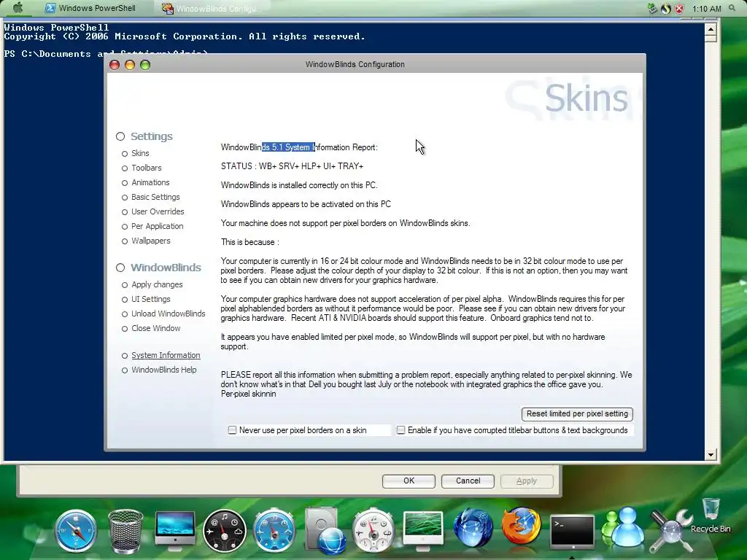Open WindowBlinds Help
The image size is (747, 560).
(163, 370)
